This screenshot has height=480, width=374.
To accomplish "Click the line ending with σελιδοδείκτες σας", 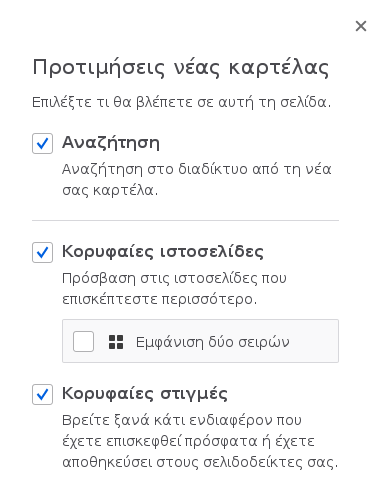I will click(x=200, y=462).
